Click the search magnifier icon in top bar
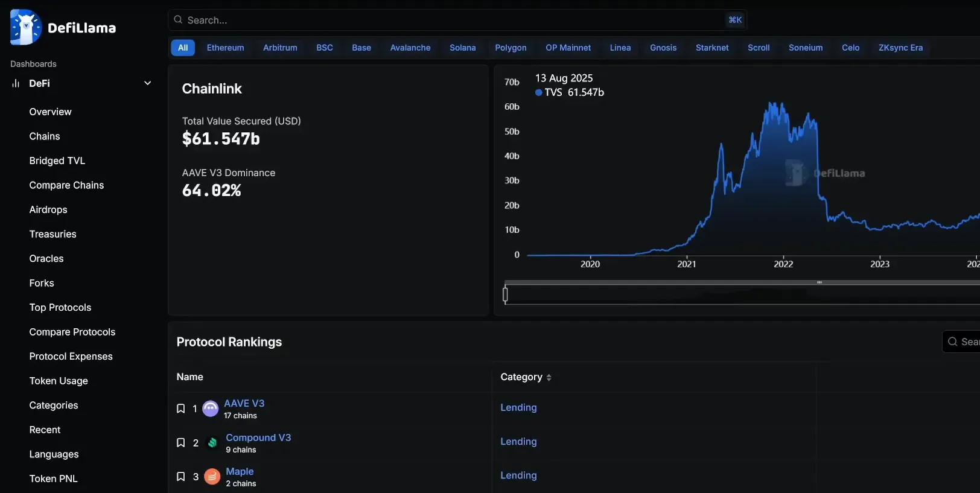This screenshot has height=493, width=980. tap(178, 20)
